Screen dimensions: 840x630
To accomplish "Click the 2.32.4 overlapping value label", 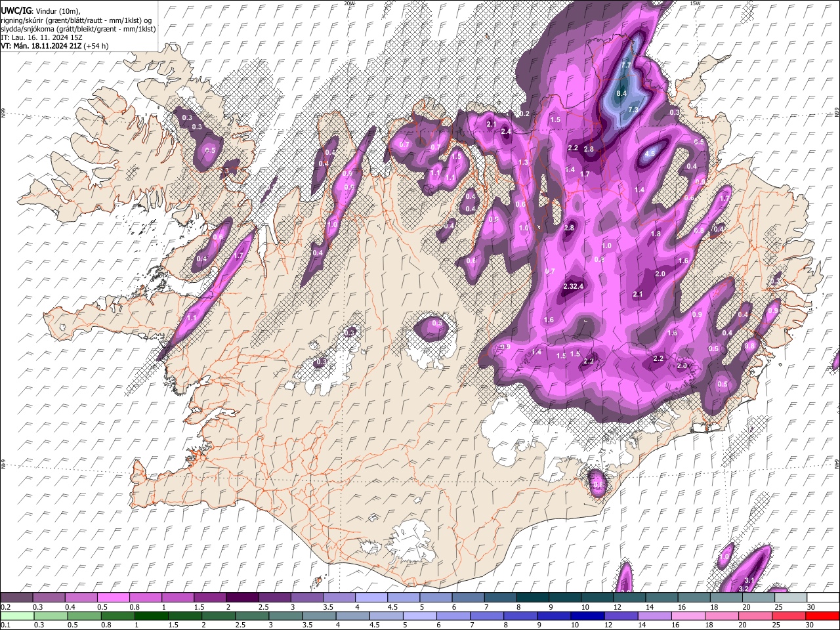I will [574, 285].
